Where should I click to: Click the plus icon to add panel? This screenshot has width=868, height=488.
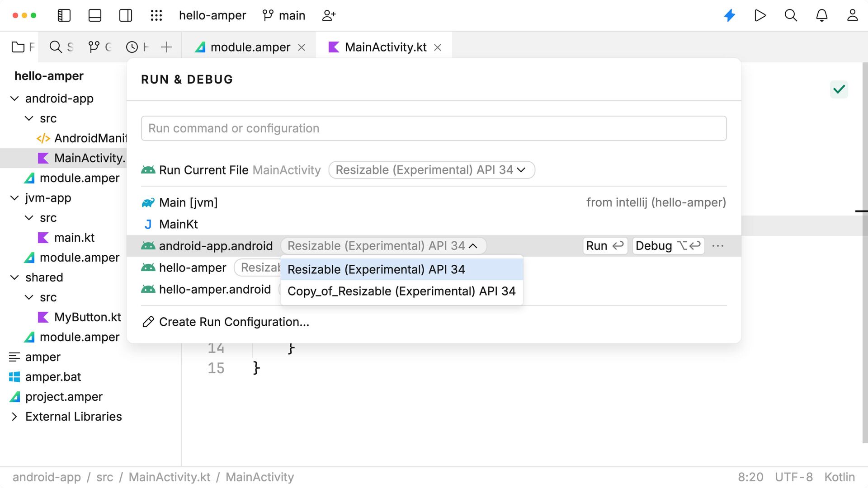coord(166,47)
